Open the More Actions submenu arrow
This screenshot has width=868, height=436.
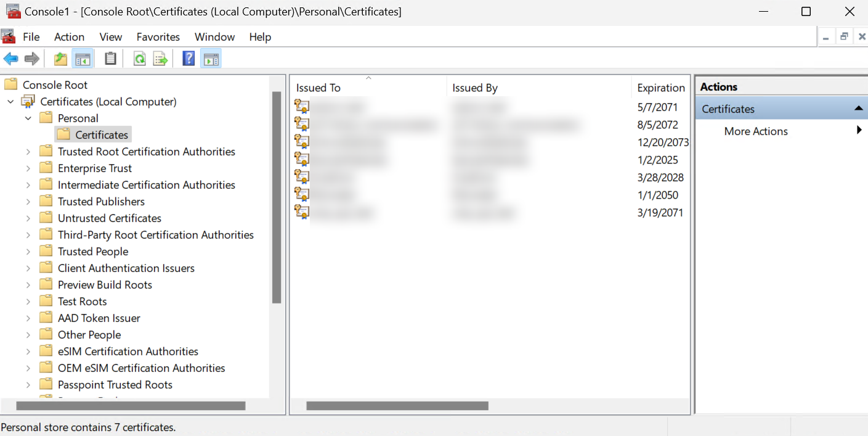859,131
